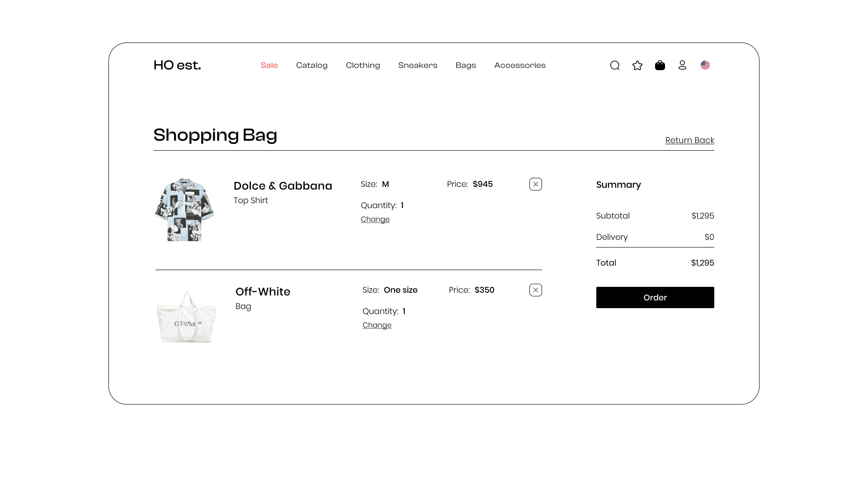Screen dimensions: 868x495
Task: Change quantity for Dolce & Gabbana shirt
Action: click(x=375, y=219)
